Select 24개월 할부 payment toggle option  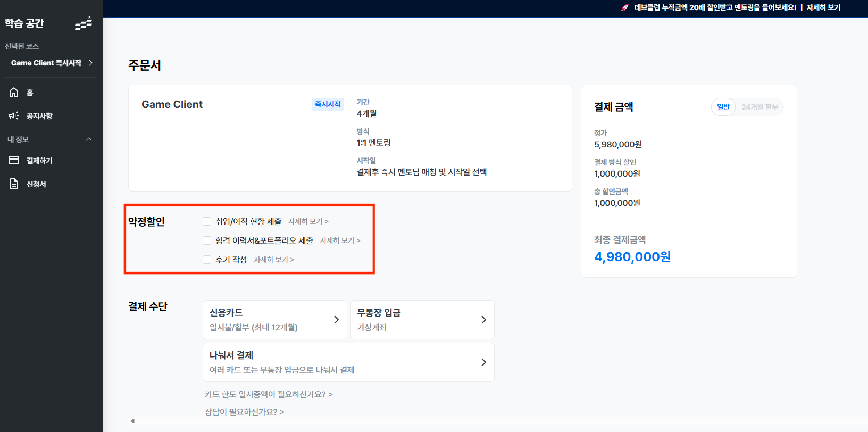759,107
